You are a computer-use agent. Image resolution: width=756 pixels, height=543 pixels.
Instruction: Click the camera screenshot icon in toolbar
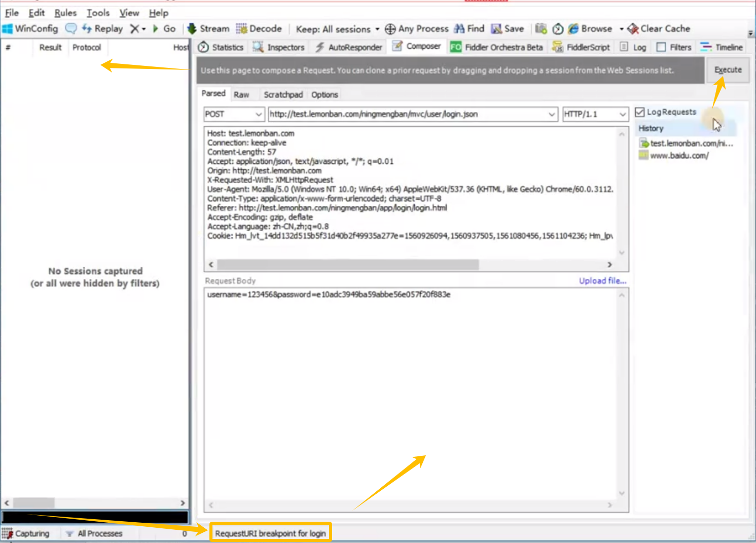point(541,29)
